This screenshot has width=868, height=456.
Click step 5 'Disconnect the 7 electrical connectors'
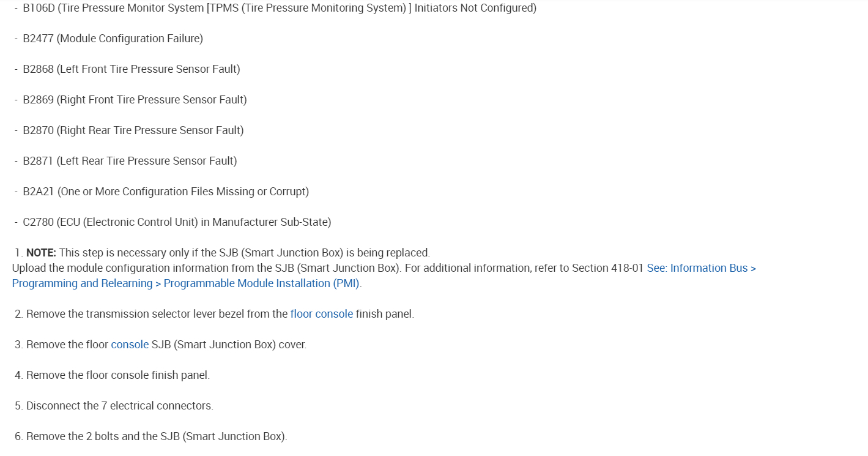119,406
